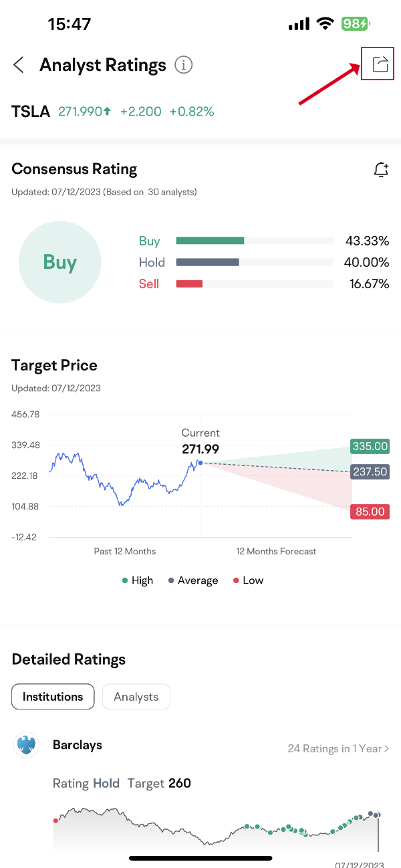401x868 pixels.
Task: Tap the battery status icon
Action: [354, 24]
